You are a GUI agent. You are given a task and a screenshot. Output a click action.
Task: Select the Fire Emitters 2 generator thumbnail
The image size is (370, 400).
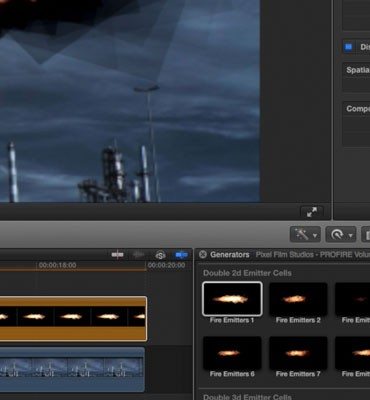click(298, 299)
